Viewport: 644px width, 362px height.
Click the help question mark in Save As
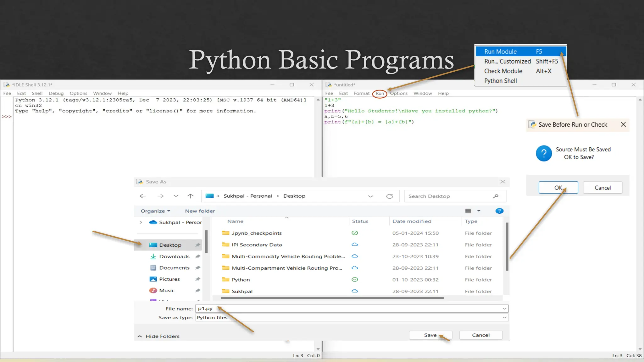pyautogui.click(x=499, y=211)
